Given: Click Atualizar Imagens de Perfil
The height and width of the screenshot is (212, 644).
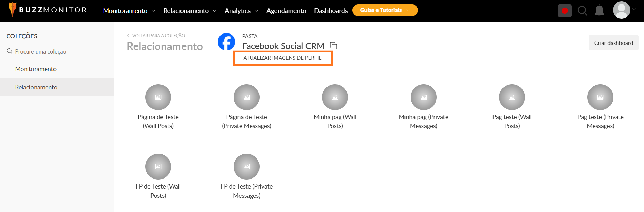Looking at the screenshot, I should [282, 58].
